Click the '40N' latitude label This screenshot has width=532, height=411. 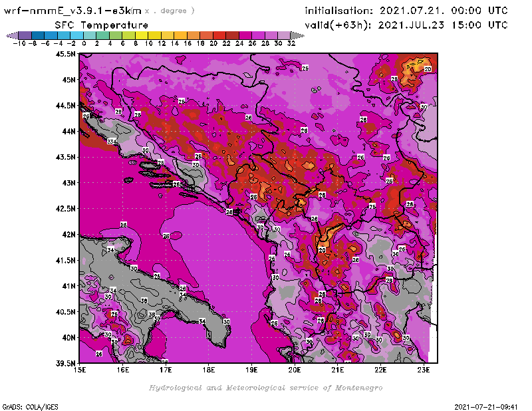[68, 338]
